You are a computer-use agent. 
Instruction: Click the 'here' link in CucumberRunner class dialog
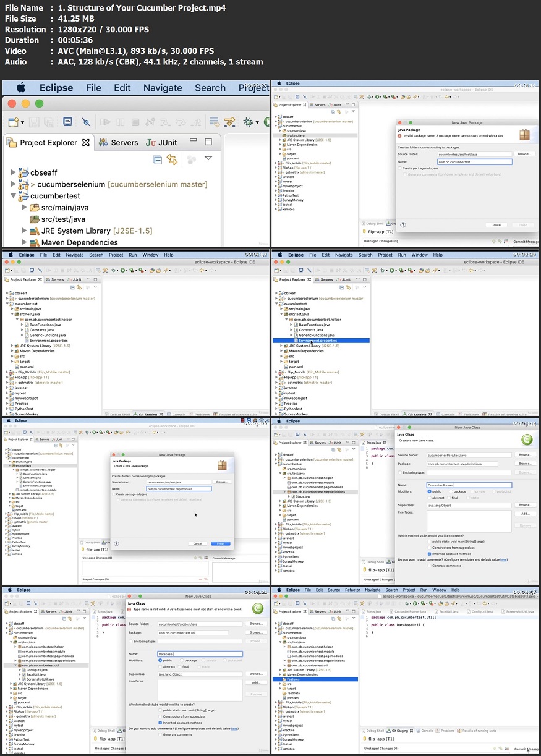click(x=503, y=560)
